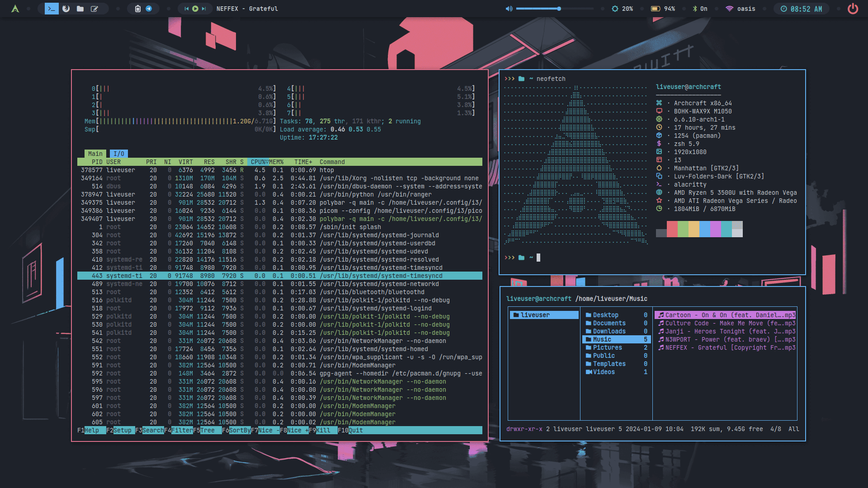The width and height of the screenshot is (868, 488).
Task: Go to the previous track
Action: (186, 9)
